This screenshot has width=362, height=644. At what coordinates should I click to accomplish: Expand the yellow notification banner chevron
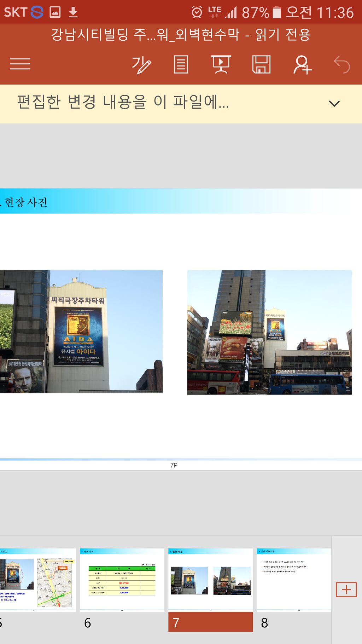coord(334,104)
